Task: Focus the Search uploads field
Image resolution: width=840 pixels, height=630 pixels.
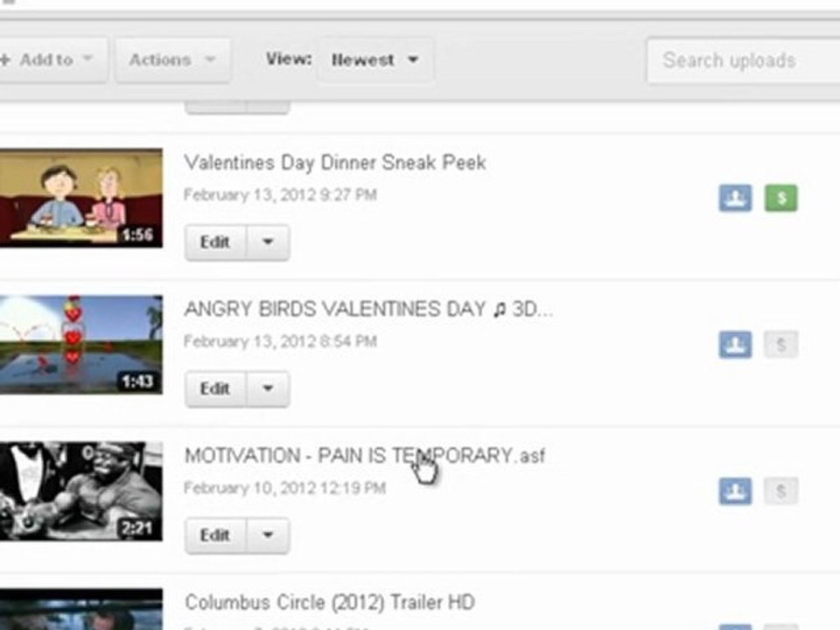Action: pos(744,60)
